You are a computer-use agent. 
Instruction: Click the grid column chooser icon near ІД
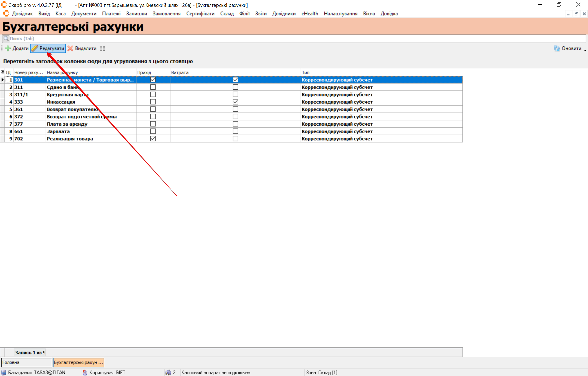pos(2,72)
